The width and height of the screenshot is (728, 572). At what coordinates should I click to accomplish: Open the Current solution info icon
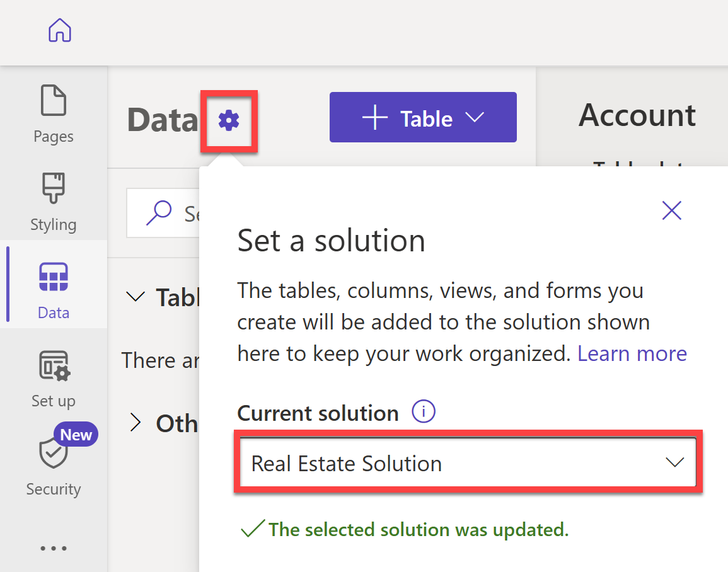point(424,411)
